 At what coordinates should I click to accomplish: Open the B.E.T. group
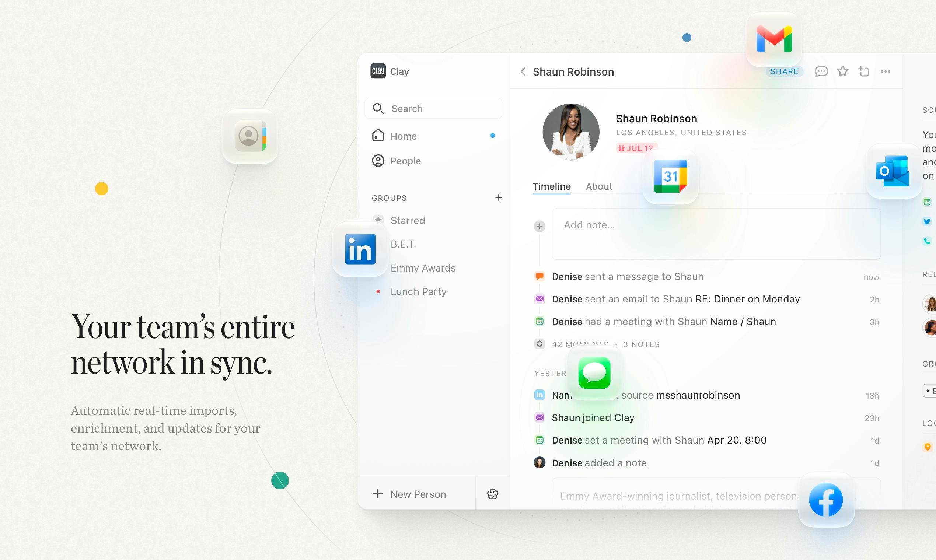(403, 244)
